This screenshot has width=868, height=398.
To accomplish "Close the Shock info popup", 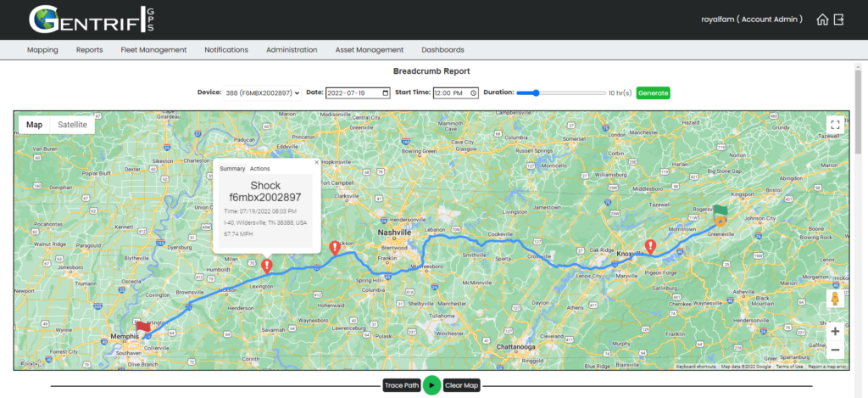I will (317, 162).
